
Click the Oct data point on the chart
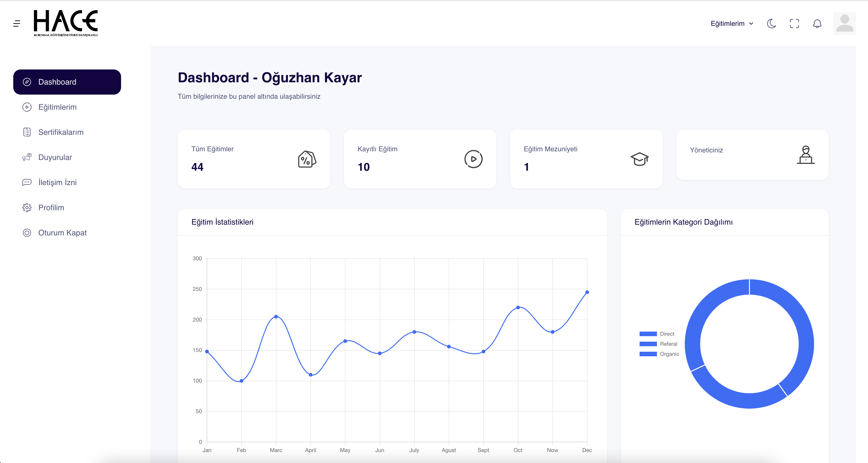pos(518,308)
